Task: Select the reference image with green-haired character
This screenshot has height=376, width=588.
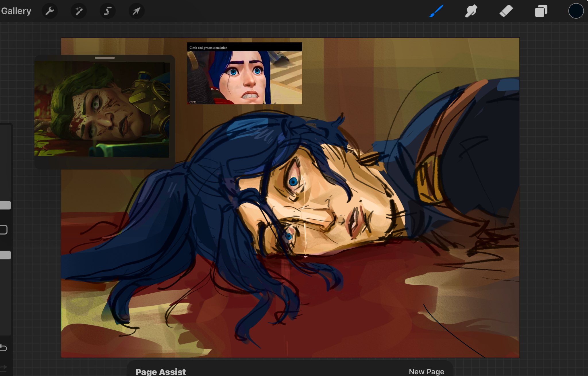Action: pyautogui.click(x=102, y=109)
